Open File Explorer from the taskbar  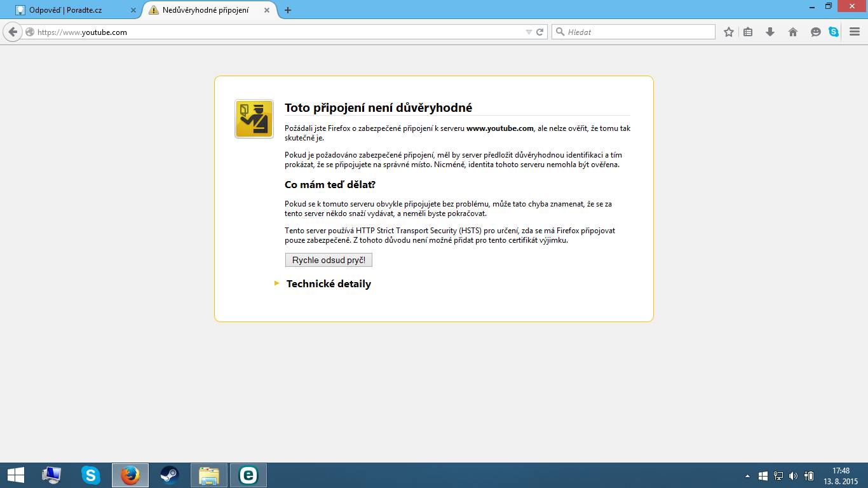209,475
